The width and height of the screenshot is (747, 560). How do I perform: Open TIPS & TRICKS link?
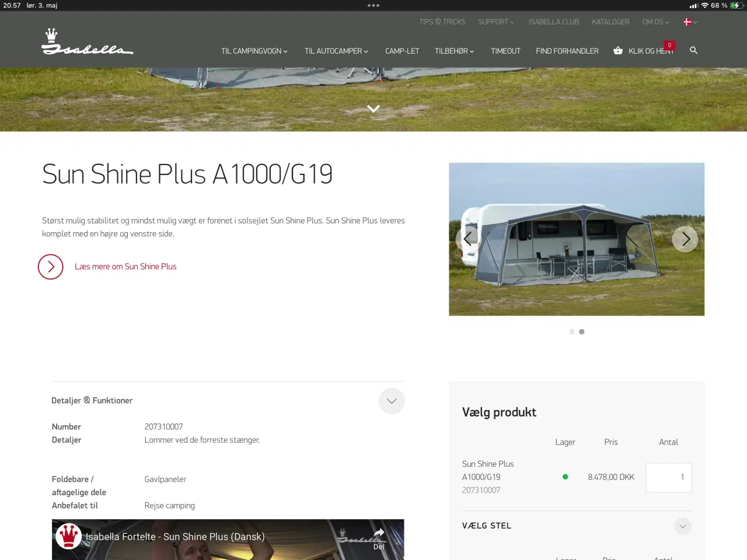[x=442, y=22]
